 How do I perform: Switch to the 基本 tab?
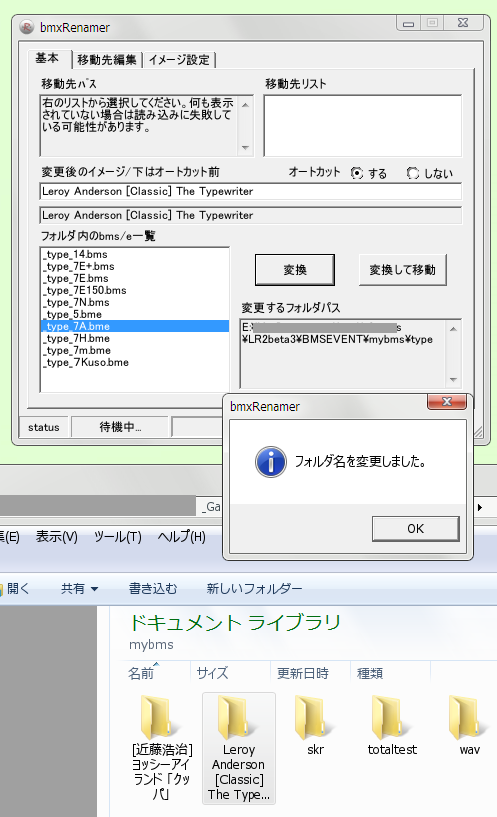click(47, 58)
